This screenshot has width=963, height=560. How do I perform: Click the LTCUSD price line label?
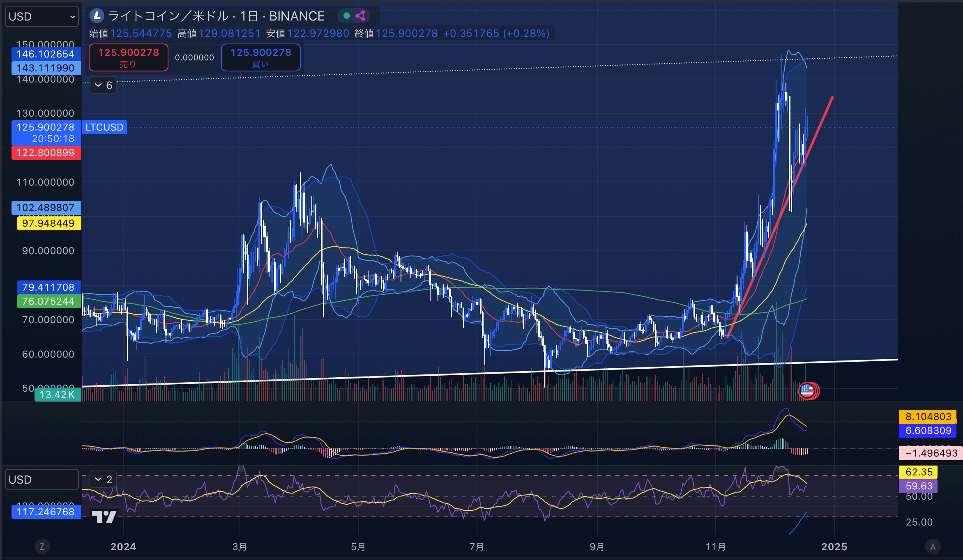[x=104, y=127]
